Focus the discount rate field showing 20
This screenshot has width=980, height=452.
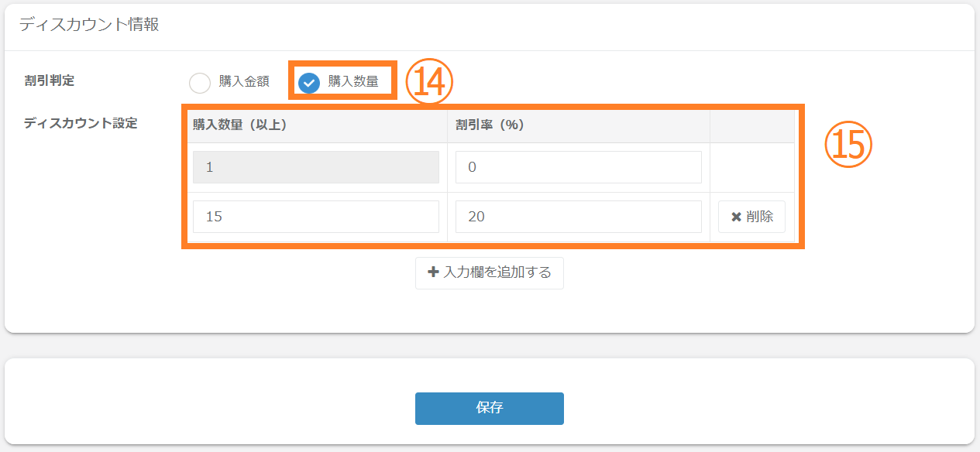pos(578,217)
